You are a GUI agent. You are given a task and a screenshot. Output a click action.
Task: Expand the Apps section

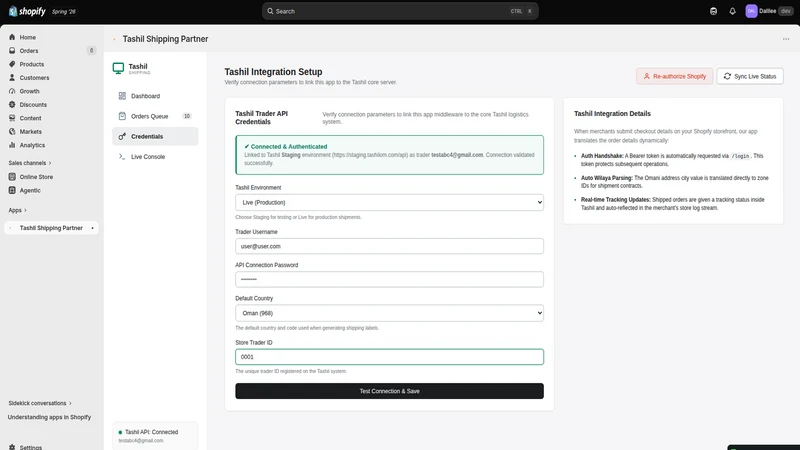[x=17, y=210]
